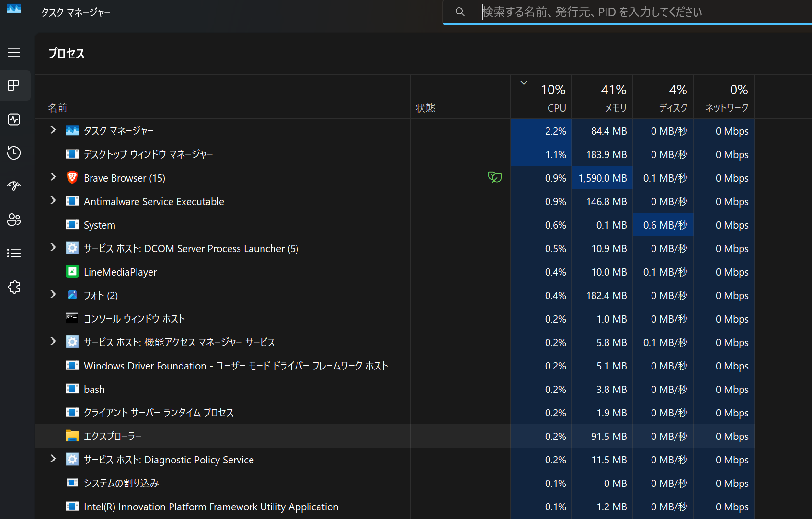This screenshot has width=812, height=519.
Task: Click the gear icon of DCOM Server Process Launcher
Action: coord(72,248)
